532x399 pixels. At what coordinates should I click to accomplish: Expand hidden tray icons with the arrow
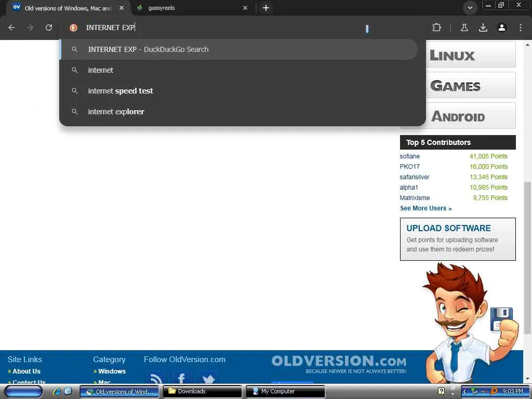point(465,392)
